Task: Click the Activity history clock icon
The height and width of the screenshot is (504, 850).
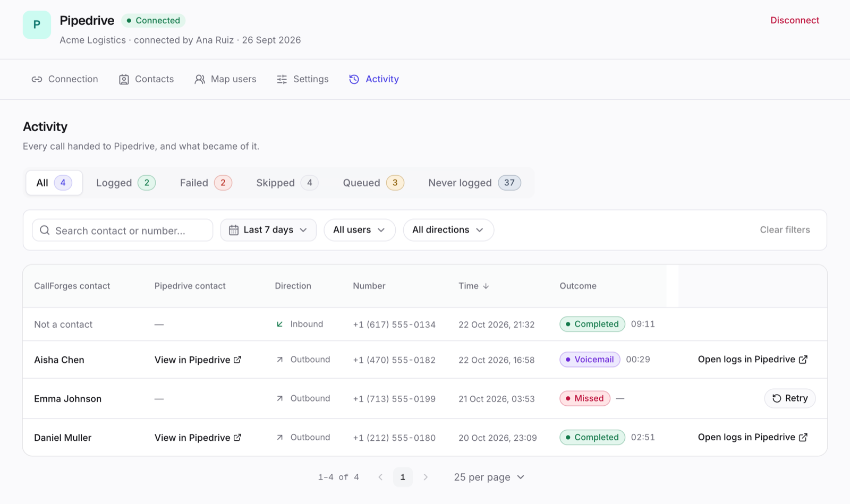Action: pos(354,79)
